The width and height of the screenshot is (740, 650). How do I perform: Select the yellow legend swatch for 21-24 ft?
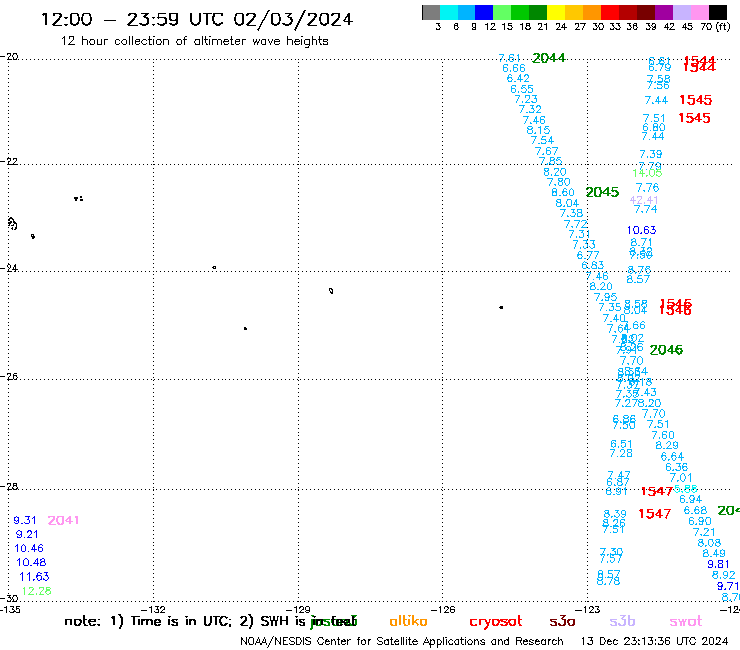(x=555, y=12)
